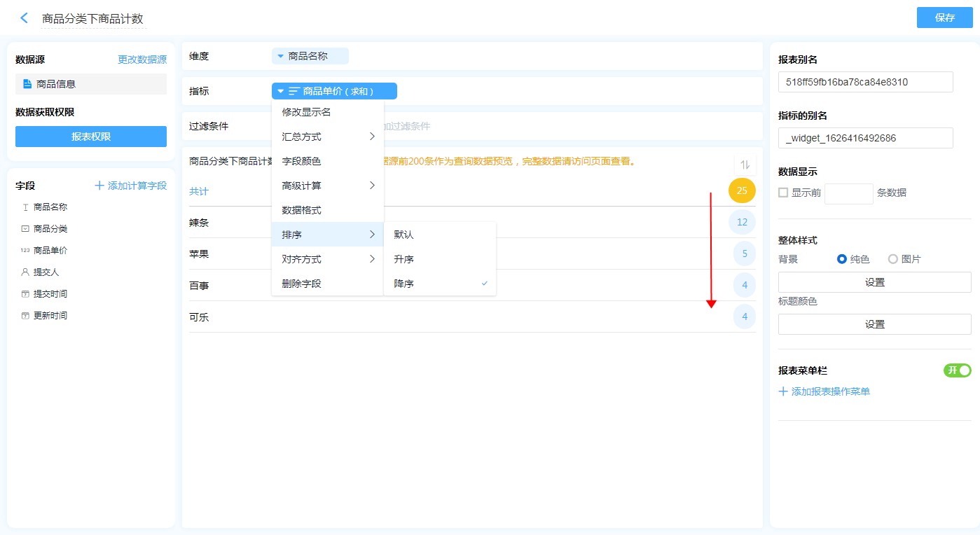Image resolution: width=980 pixels, height=535 pixels.
Task: Enable the 显示前 data limit checkbox
Action: 783,193
